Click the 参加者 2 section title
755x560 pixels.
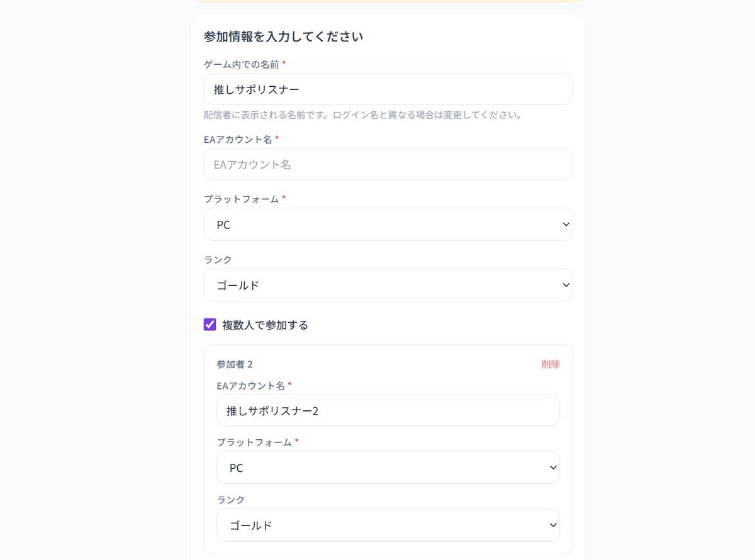pos(235,364)
